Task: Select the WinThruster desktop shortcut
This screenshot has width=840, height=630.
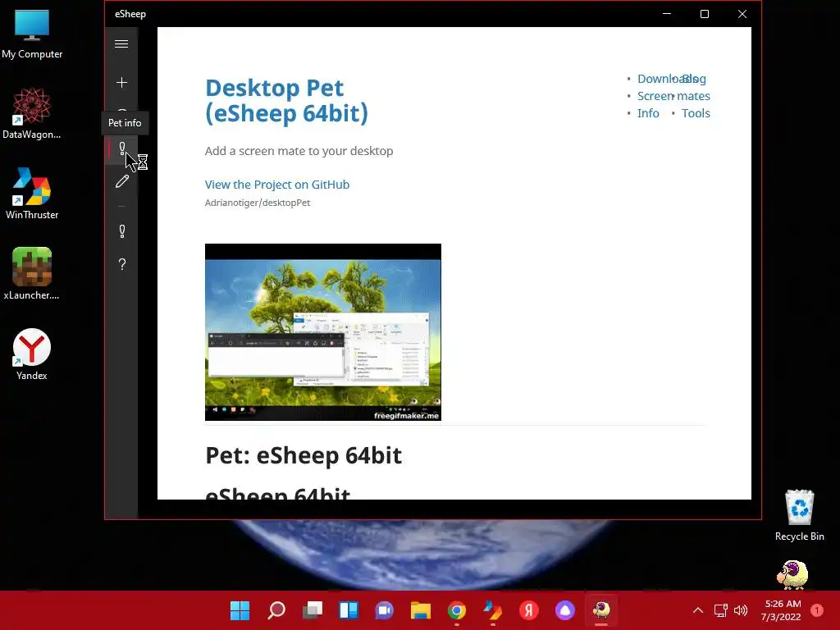Action: (32, 194)
